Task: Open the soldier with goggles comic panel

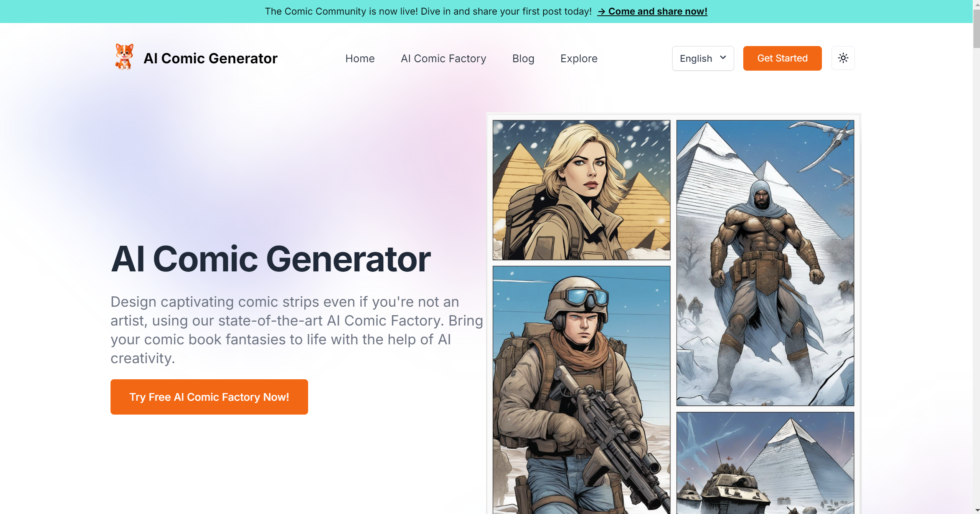Action: (581, 390)
